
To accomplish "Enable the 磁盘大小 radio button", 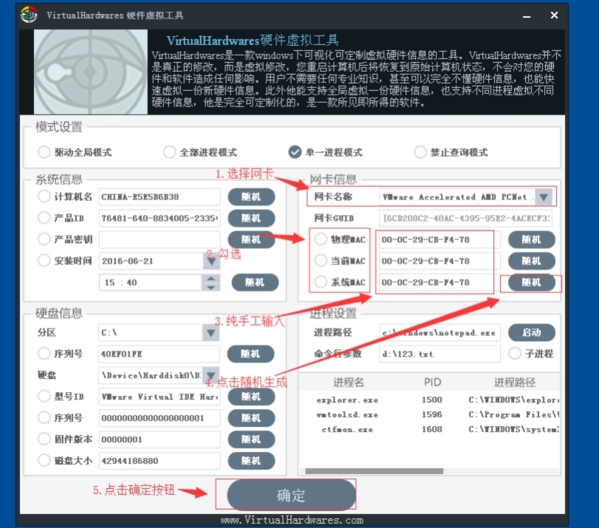I will 44,460.
